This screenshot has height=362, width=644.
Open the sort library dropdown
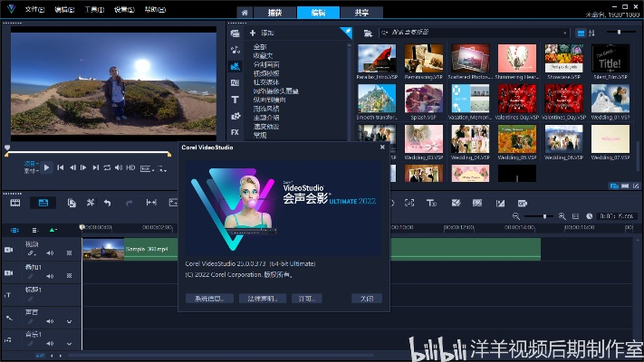pos(592,33)
